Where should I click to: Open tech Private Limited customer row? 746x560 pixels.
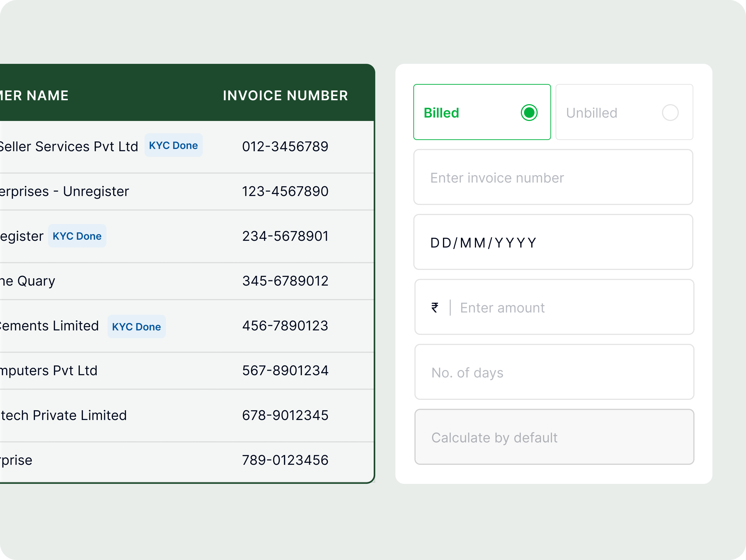point(63,415)
